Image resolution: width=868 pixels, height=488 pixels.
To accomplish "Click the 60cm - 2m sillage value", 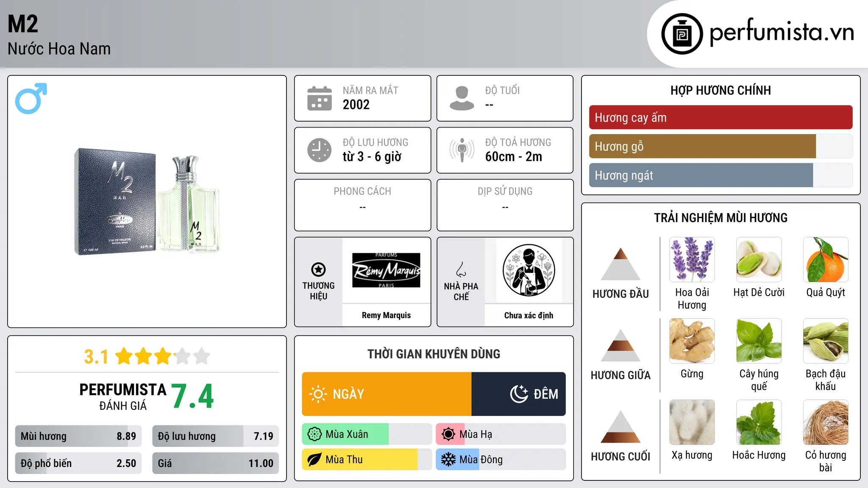I will [x=514, y=156].
